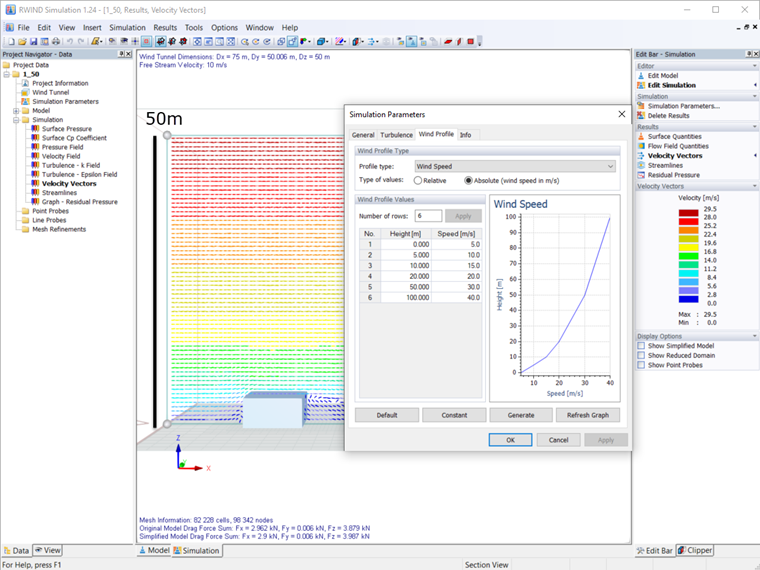
Task: Click Cancel in Simulation Parameters dialog
Action: click(x=558, y=440)
